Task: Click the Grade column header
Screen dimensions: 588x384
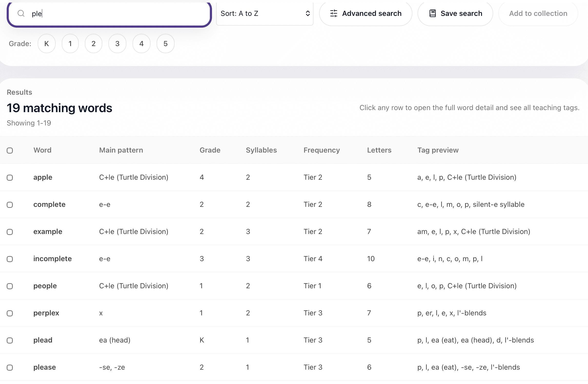Action: tap(210, 150)
